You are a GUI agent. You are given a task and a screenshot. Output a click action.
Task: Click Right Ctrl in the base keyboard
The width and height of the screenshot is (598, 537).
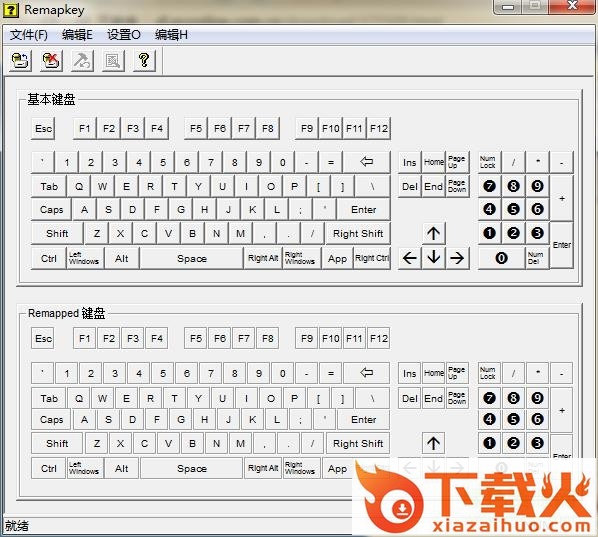coord(372,258)
